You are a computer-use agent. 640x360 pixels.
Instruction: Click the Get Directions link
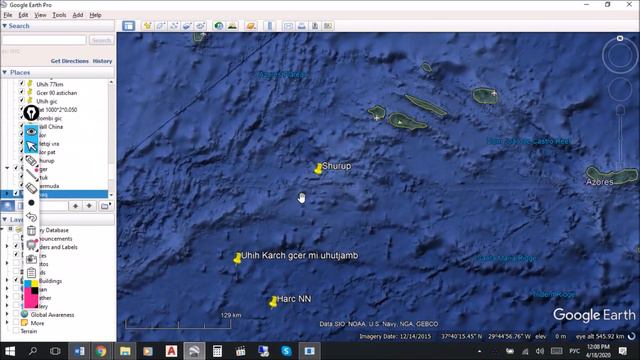tap(69, 61)
